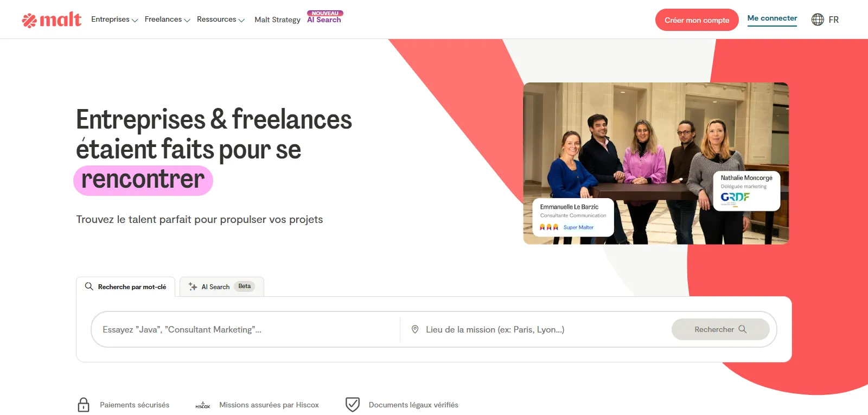This screenshot has width=868, height=415.
Task: Expand the Freelances dropdown menu
Action: pyautogui.click(x=167, y=20)
